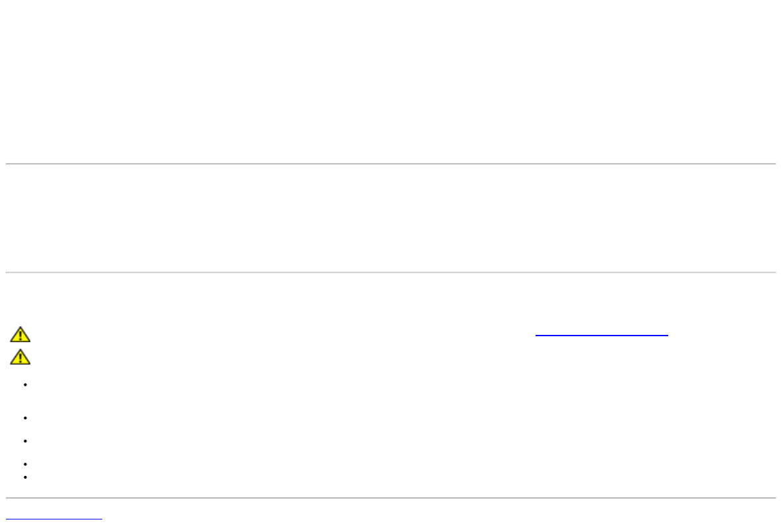Screen dimensions: 781x532
Task: Click the topmost horizontal divider line
Action: pyautogui.click(x=390, y=163)
